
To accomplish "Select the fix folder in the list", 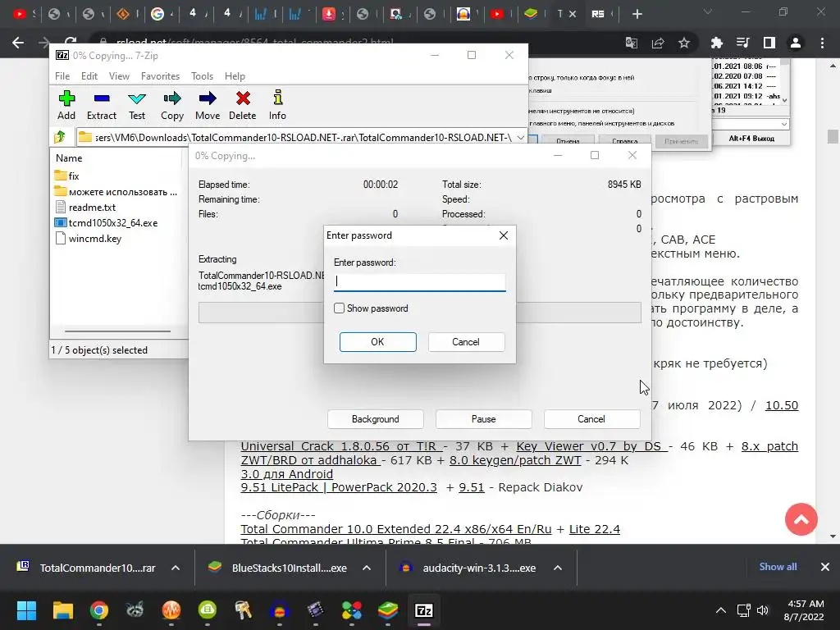I will point(67,176).
